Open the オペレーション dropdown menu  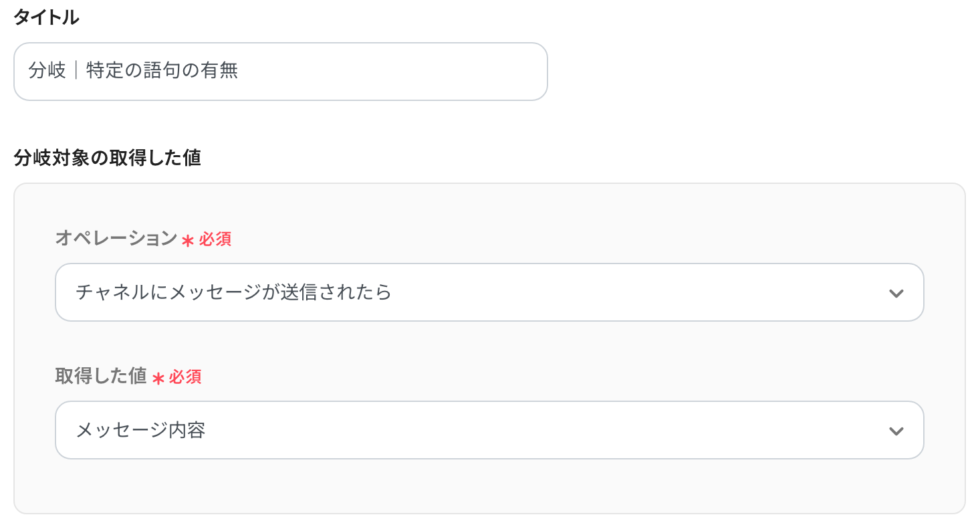click(x=489, y=292)
